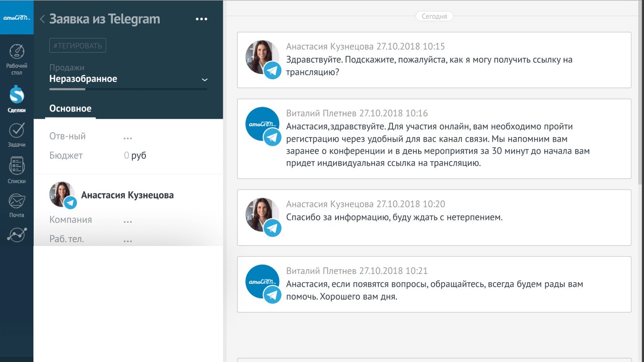Click the message asking about ссылку на трансляцию
Viewport: 644px width, 362px height.
point(429,66)
